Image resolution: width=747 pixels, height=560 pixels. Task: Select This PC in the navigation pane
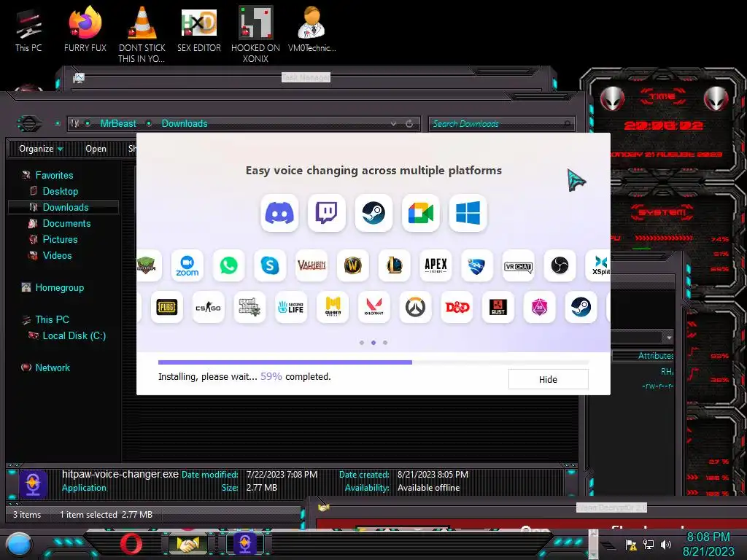(52, 319)
